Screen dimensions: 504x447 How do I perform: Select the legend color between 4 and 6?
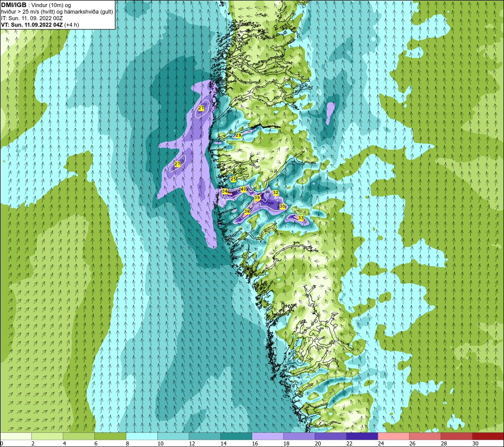(x=79, y=436)
